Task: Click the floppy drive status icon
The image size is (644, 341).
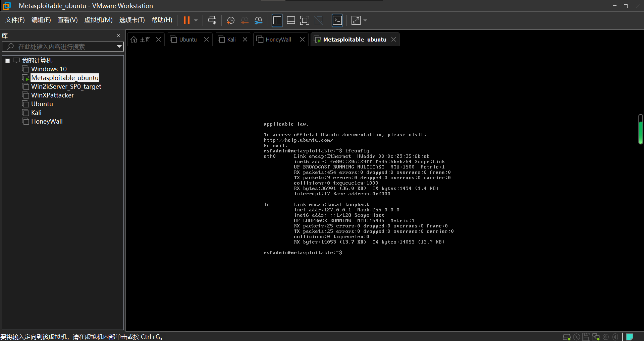Action: point(586,337)
